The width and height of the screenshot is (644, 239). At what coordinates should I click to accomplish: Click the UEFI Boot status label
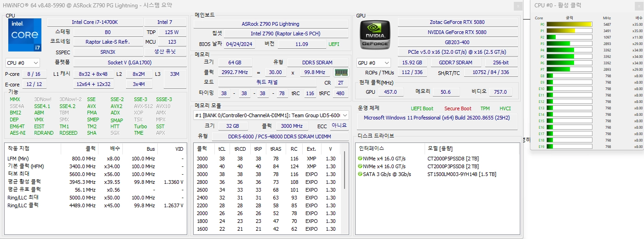point(422,108)
